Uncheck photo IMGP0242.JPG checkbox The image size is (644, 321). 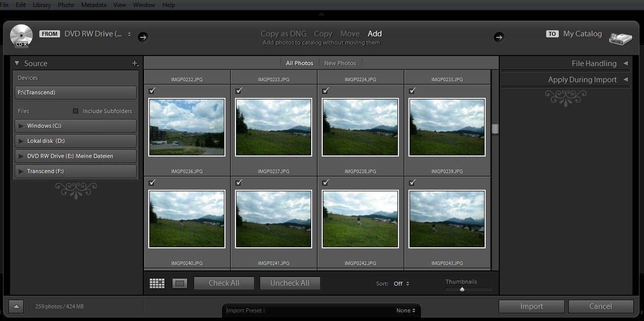coord(326,183)
